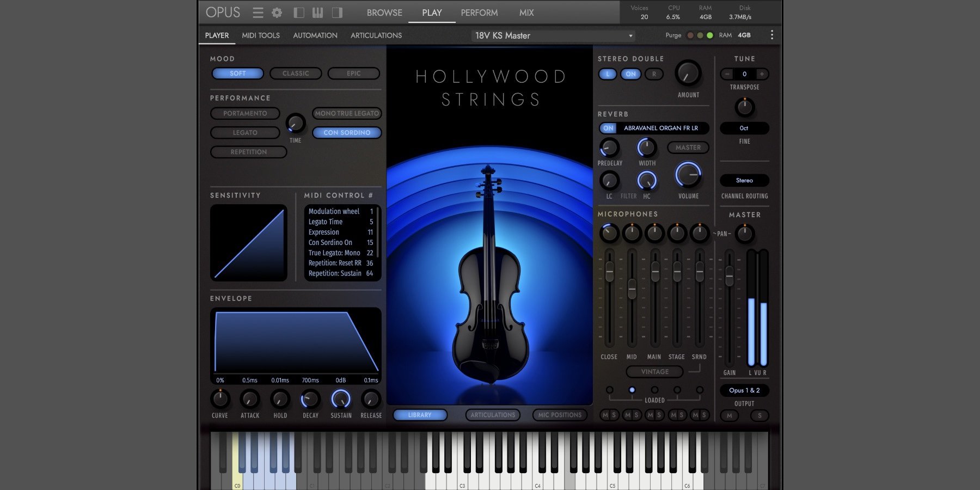Select the Epic mood button

[x=353, y=73]
